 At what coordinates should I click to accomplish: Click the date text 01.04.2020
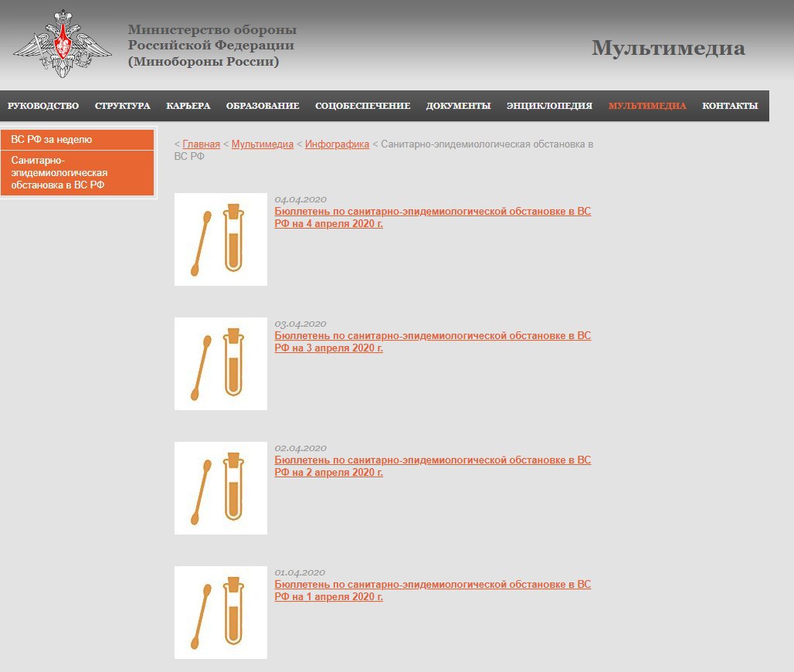pyautogui.click(x=300, y=572)
